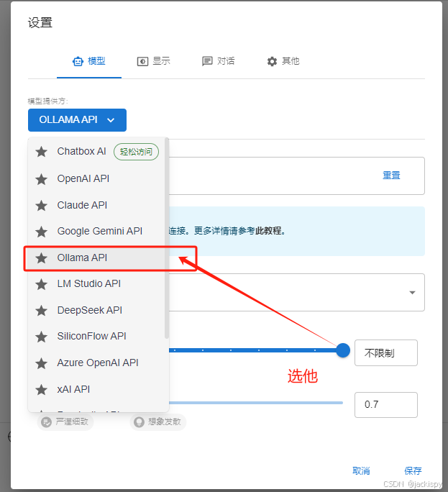This screenshot has height=492, width=448.
Task: Click the chevron on OLLAMA API button
Action: click(111, 120)
